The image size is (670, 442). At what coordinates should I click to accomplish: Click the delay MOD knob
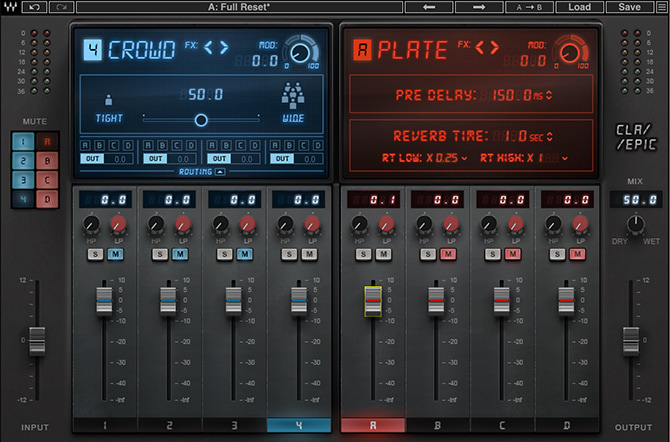(x=300, y=53)
